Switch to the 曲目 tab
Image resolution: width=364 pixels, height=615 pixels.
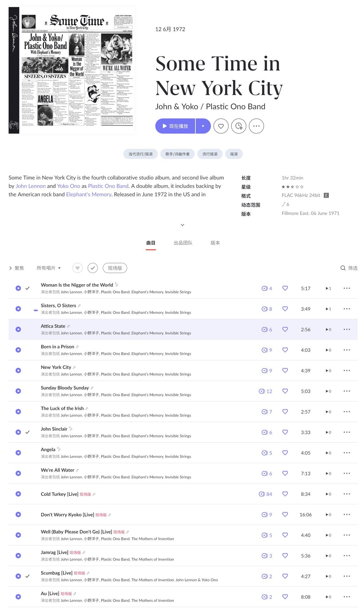click(x=151, y=243)
